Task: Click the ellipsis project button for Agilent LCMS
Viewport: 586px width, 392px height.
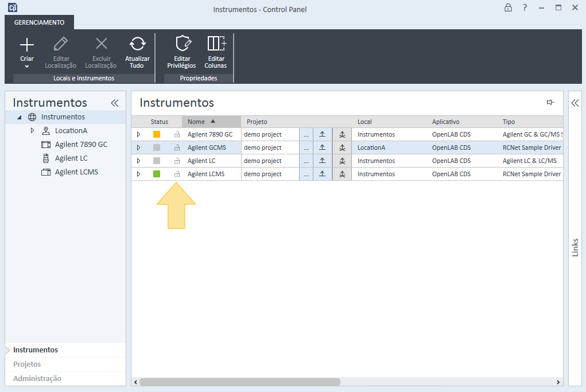Action: pos(306,174)
